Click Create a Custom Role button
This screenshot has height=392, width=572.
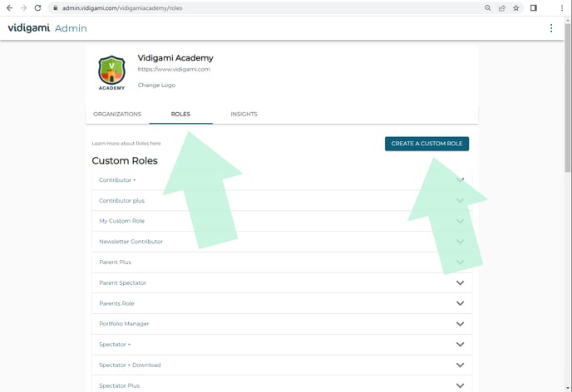pos(427,144)
